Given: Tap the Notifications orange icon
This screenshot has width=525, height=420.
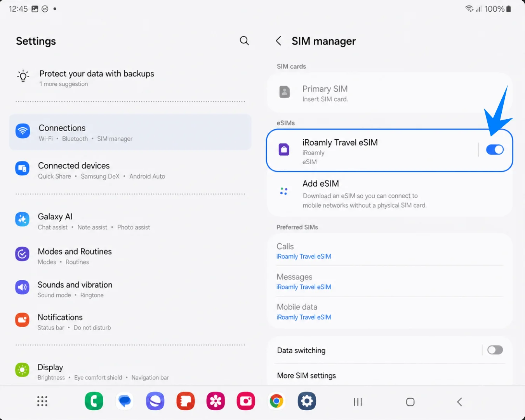Looking at the screenshot, I should (22, 320).
